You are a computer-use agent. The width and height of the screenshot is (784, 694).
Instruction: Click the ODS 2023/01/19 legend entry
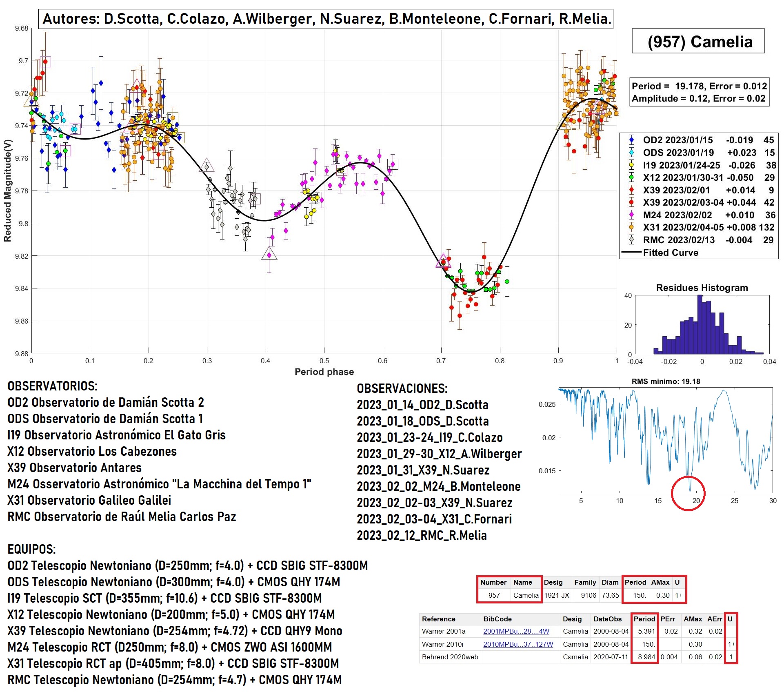(x=699, y=153)
